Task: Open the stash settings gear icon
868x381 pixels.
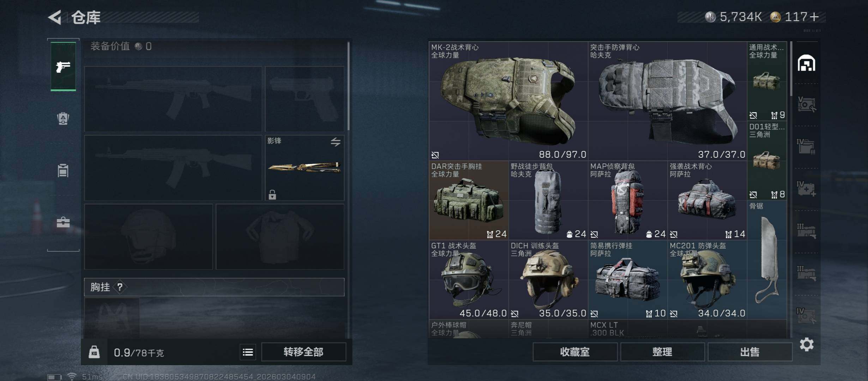Action: [x=807, y=344]
